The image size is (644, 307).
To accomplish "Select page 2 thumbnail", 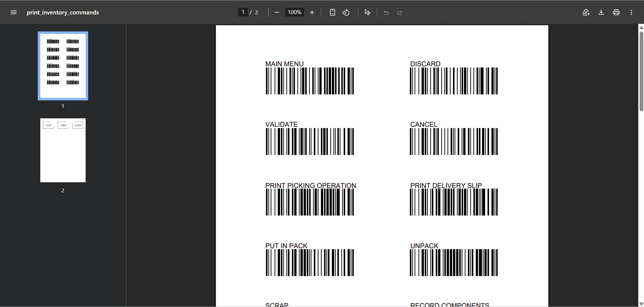I will [x=63, y=150].
